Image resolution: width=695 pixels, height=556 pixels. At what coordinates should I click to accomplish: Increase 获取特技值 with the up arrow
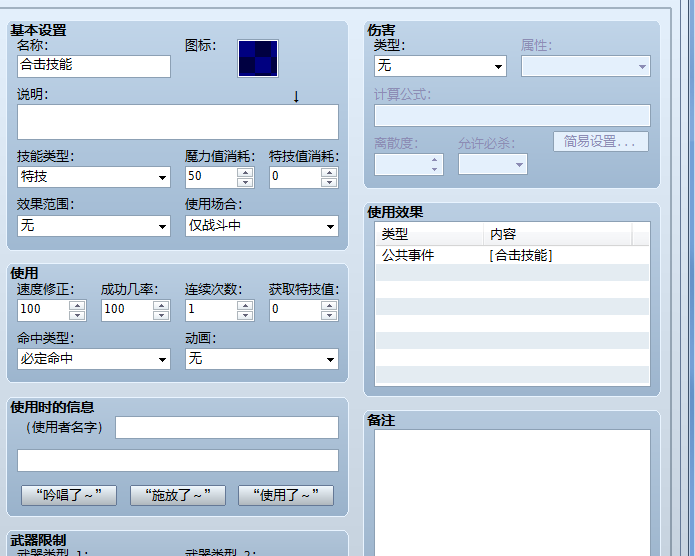pyautogui.click(x=329, y=305)
